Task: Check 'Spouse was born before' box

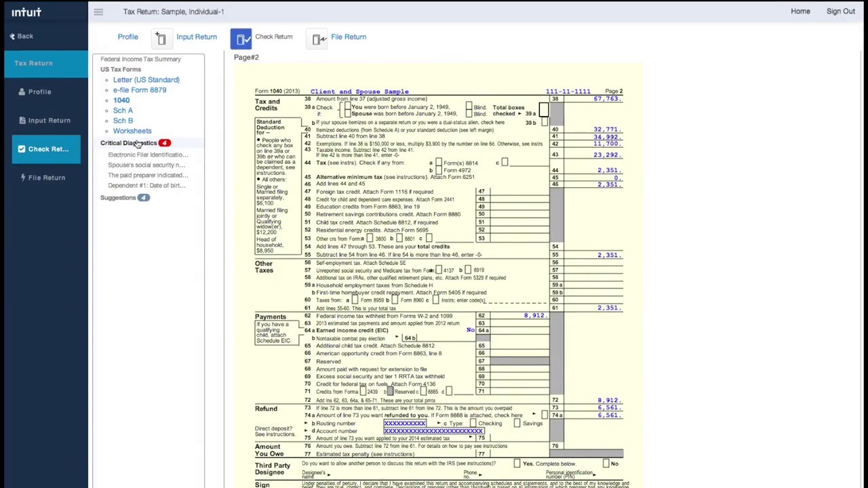Action: pos(347,114)
